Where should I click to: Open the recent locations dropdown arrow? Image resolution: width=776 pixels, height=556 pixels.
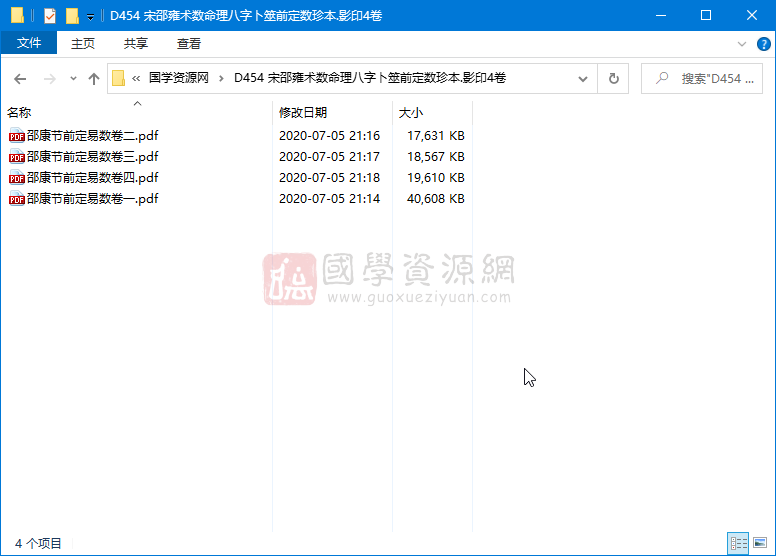pyautogui.click(x=73, y=79)
